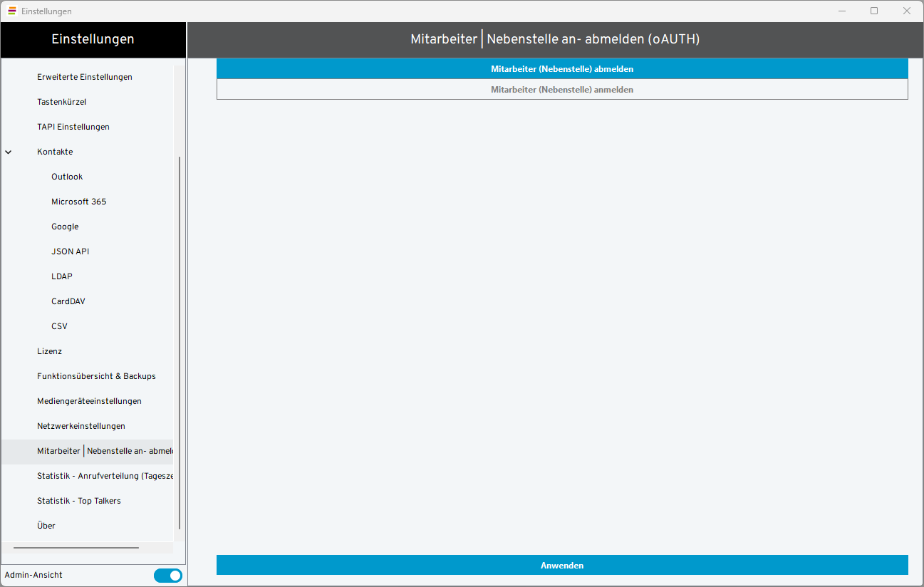This screenshot has height=587, width=924.
Task: Toggle the Admin-Ansicht switch
Action: 168,575
